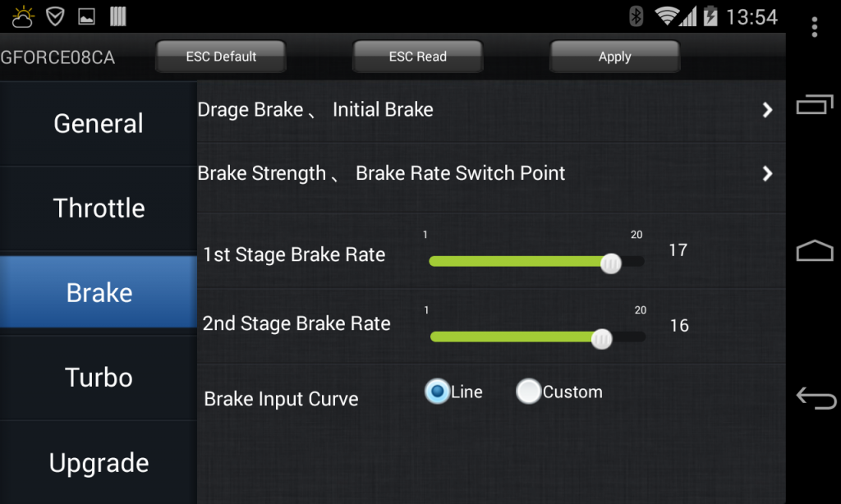Tap the Android back arrow icon

816,398
